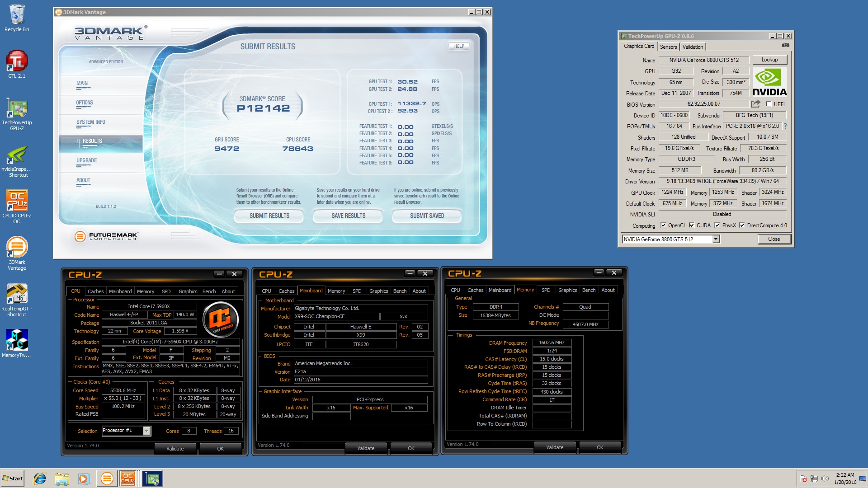Open SPD tab in the middle CPU-Z window

click(x=357, y=291)
